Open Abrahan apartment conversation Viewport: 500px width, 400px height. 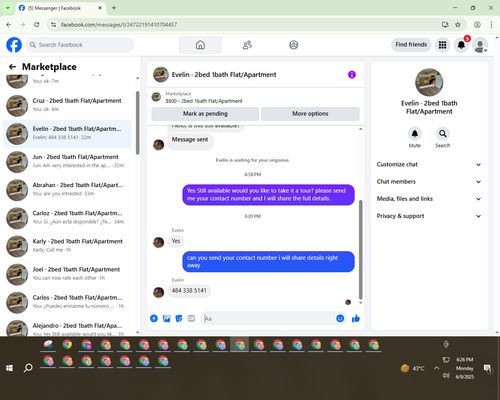[68, 190]
